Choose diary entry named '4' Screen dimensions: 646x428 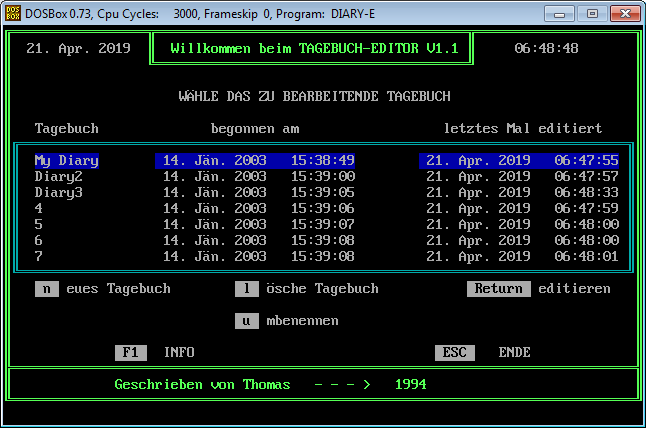pos(39,208)
